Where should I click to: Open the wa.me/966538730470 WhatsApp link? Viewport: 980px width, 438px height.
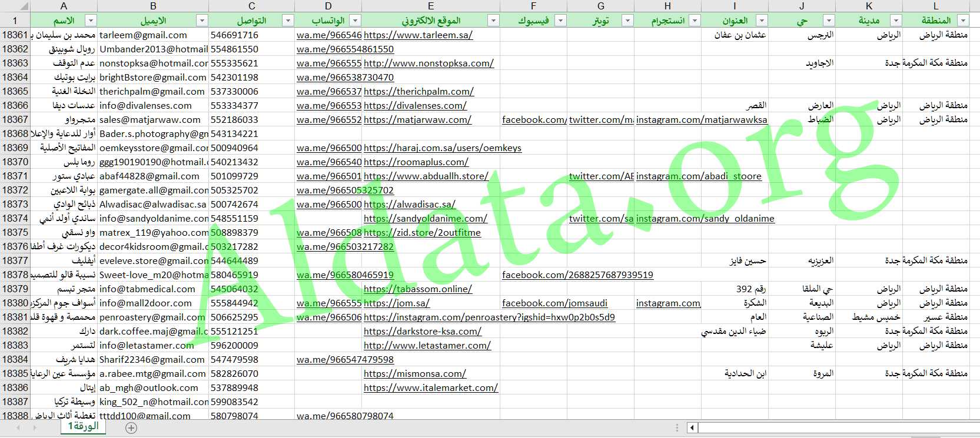(x=345, y=78)
